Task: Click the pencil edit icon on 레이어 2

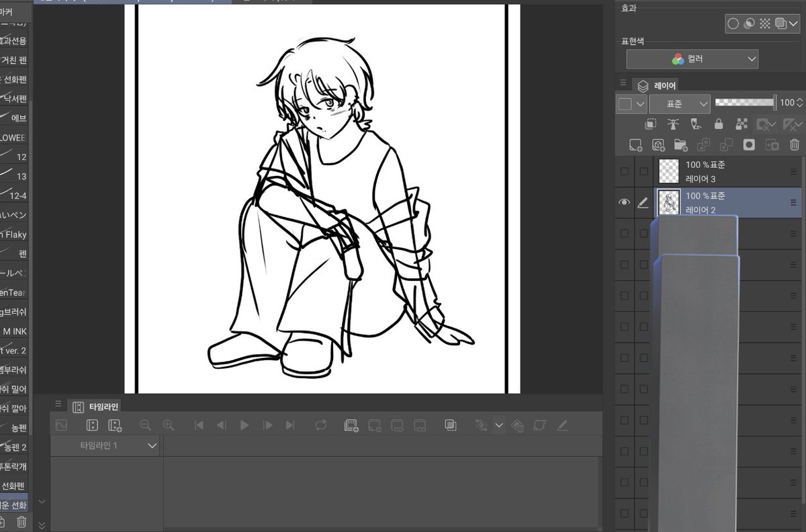Action: (x=643, y=203)
